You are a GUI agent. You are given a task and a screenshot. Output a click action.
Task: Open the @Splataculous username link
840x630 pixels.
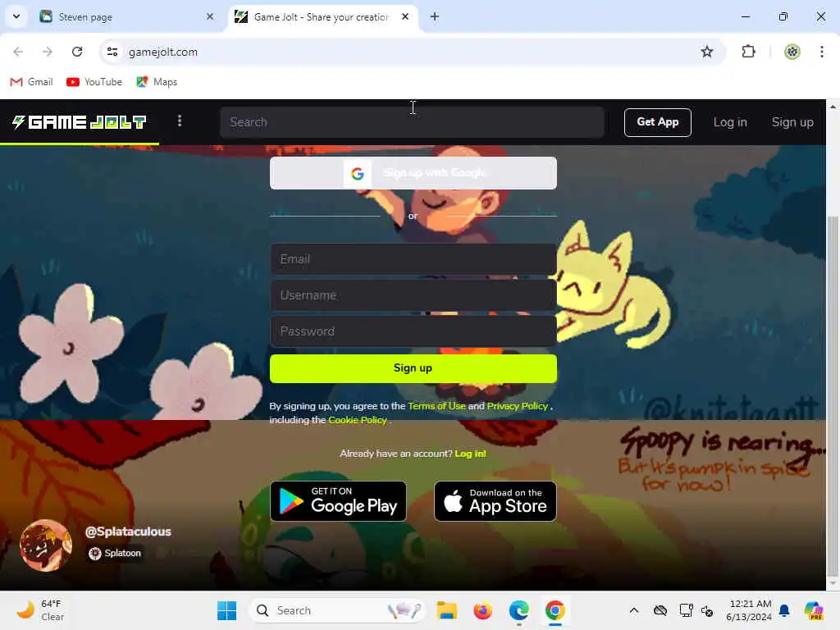pyautogui.click(x=128, y=532)
